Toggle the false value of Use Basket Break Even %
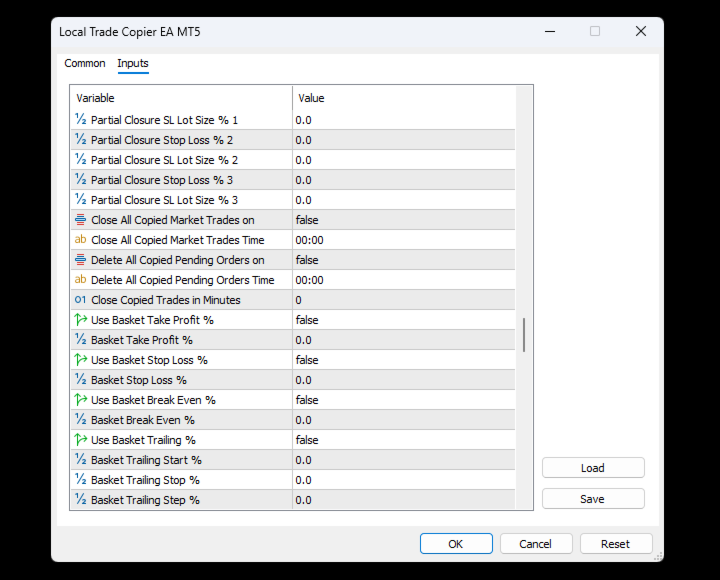 tap(404, 400)
